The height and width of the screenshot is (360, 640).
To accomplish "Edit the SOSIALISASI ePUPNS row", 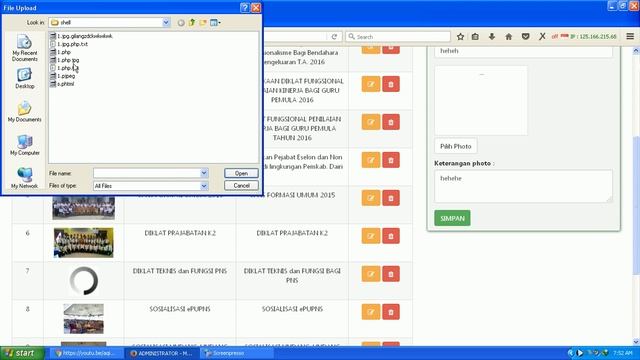I will 371,312.
